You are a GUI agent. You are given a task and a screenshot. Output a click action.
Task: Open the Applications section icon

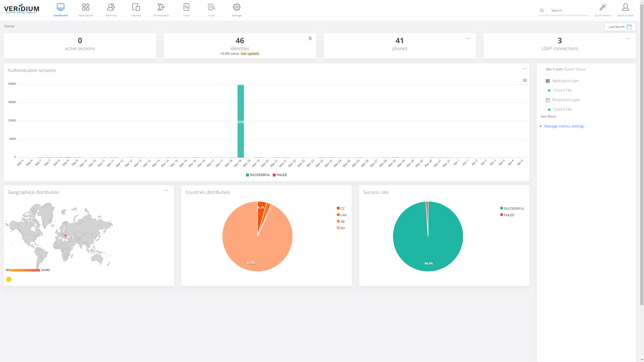(x=86, y=7)
